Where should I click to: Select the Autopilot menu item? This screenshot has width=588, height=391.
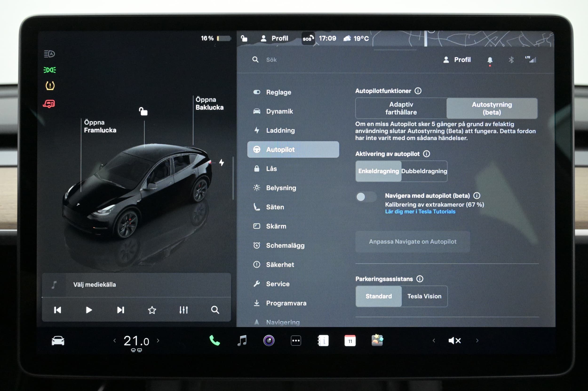coord(293,149)
